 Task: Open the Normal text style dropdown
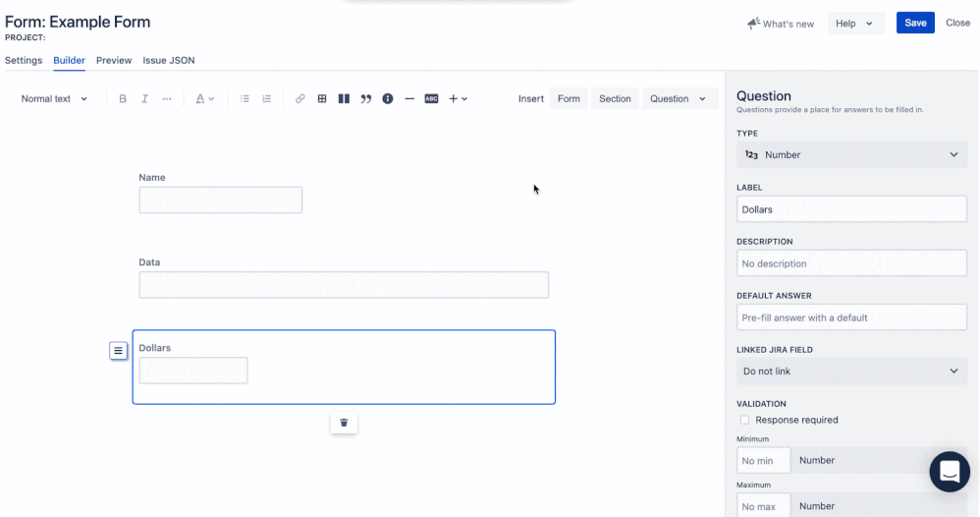(x=54, y=99)
